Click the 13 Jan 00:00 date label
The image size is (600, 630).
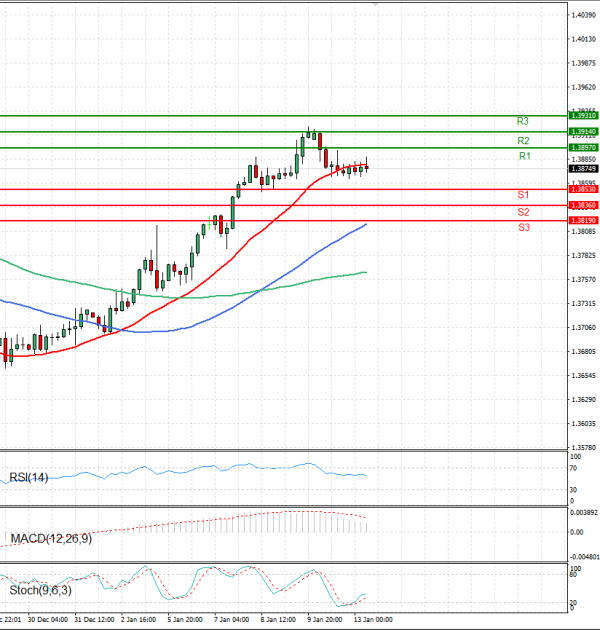click(371, 620)
